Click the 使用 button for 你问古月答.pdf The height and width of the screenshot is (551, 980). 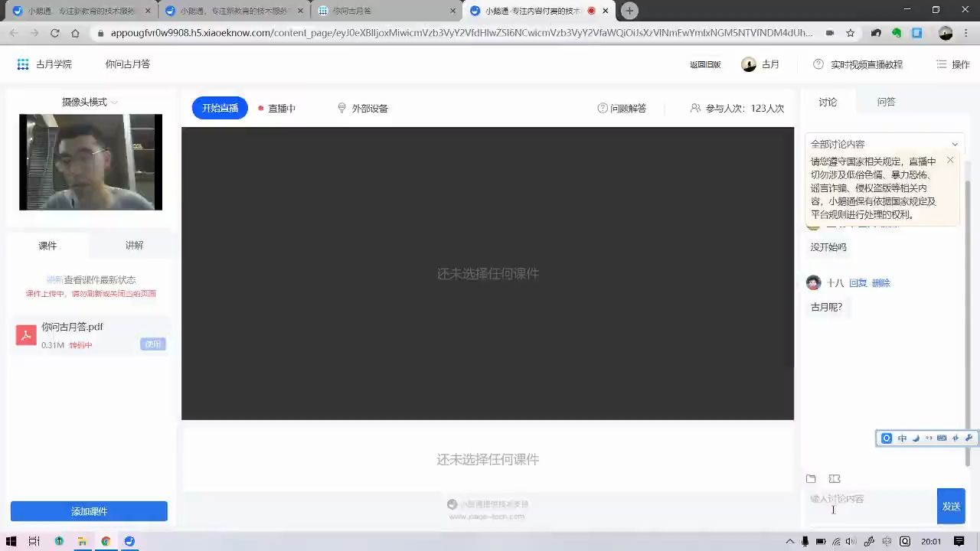pyautogui.click(x=153, y=344)
